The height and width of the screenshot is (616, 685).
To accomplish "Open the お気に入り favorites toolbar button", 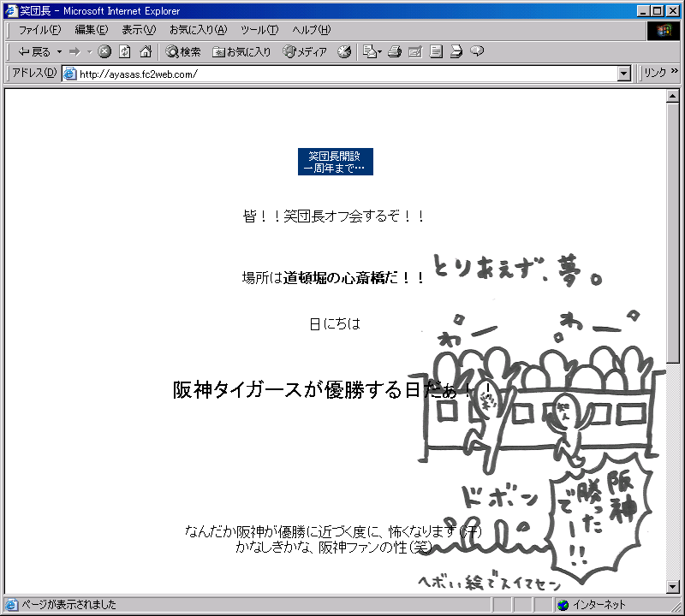I will tap(241, 52).
